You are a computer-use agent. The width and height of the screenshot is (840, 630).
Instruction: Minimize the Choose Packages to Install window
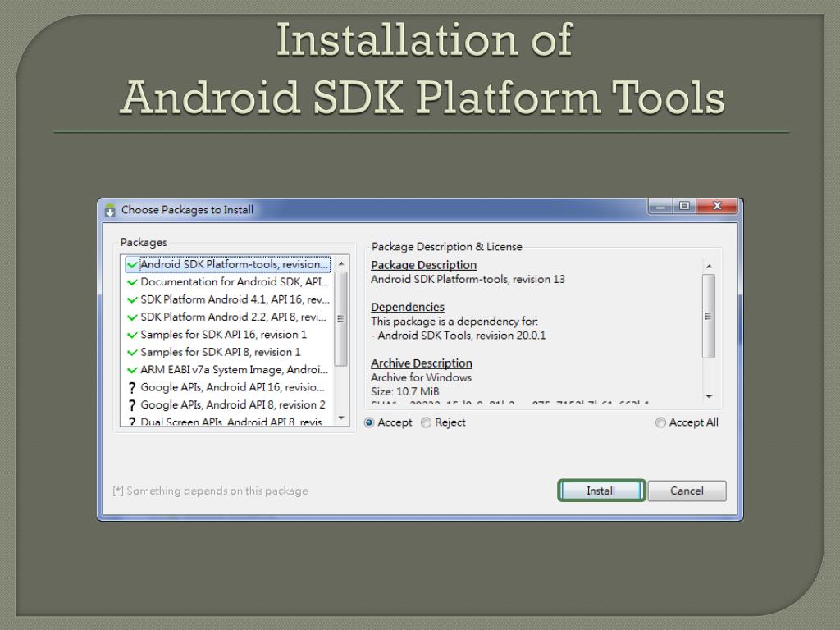[660, 206]
